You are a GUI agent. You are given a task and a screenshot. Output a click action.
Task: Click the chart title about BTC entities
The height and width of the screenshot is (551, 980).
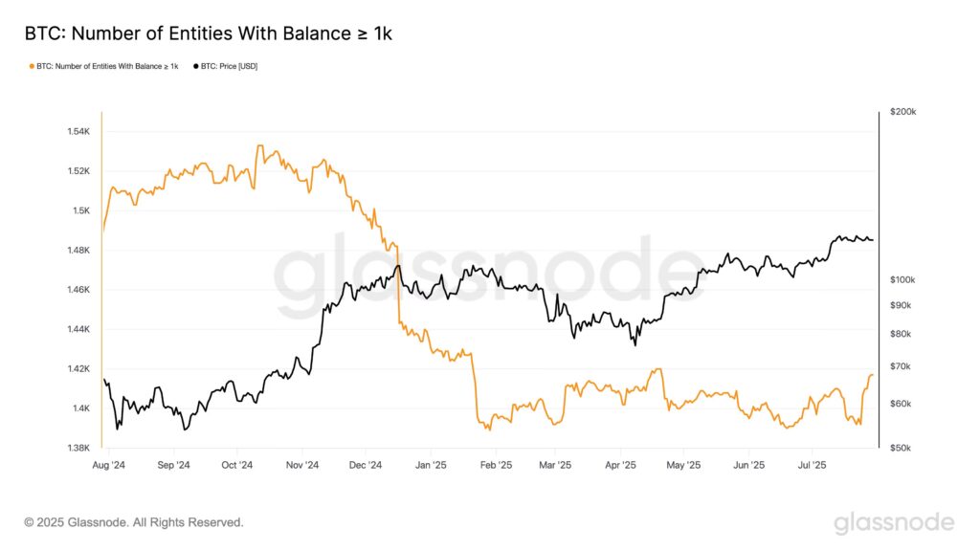click(x=209, y=33)
